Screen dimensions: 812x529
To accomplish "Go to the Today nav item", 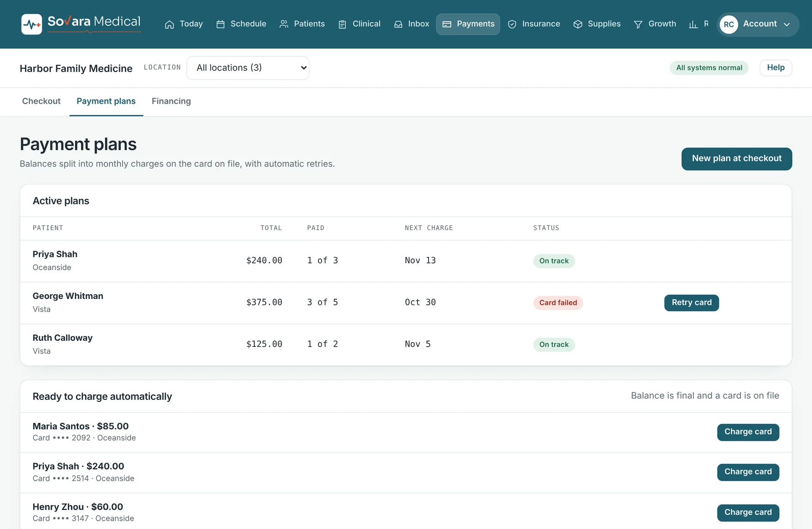I will (184, 24).
